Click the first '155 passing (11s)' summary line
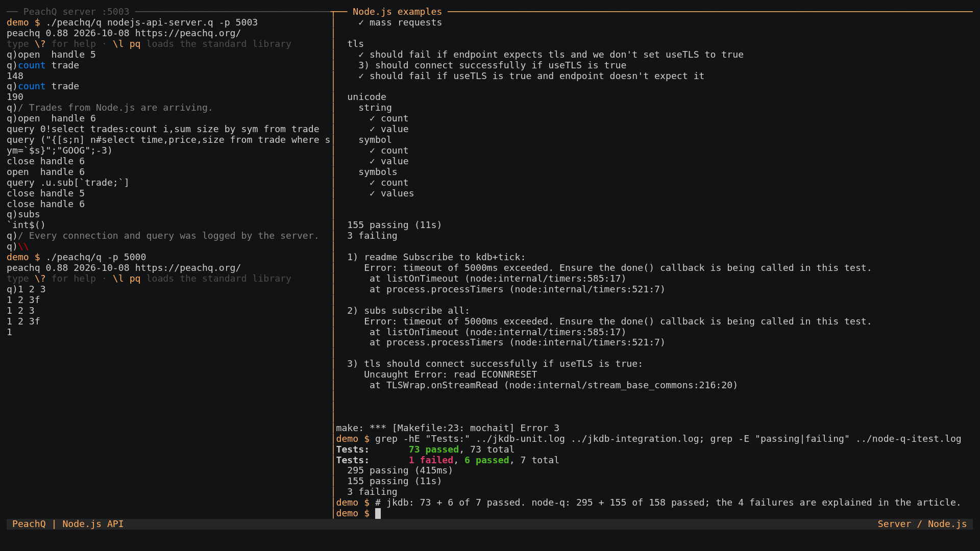This screenshot has height=551, width=980. coord(395,225)
